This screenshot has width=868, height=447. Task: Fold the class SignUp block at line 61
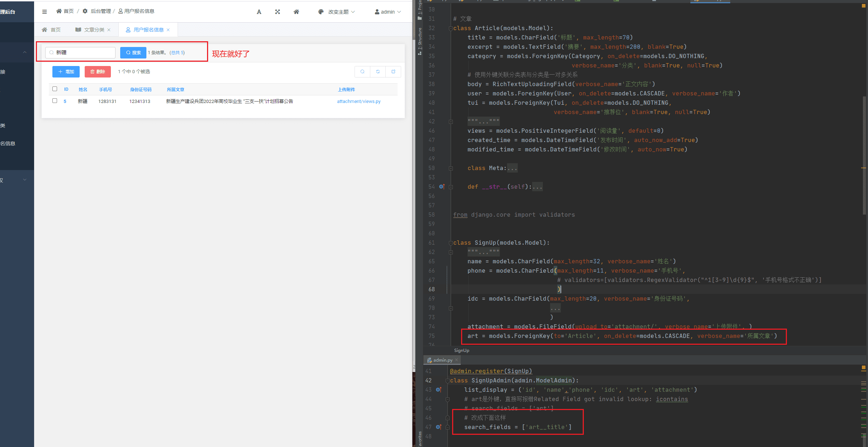click(451, 243)
